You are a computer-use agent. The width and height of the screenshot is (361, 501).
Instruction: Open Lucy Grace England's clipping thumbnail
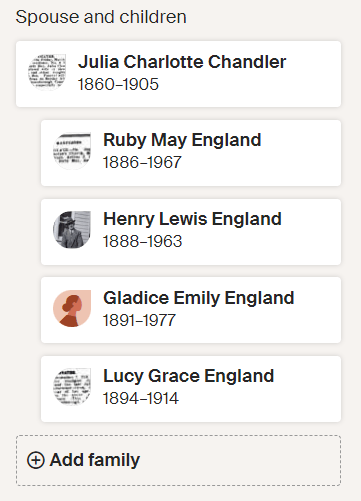coord(72,387)
